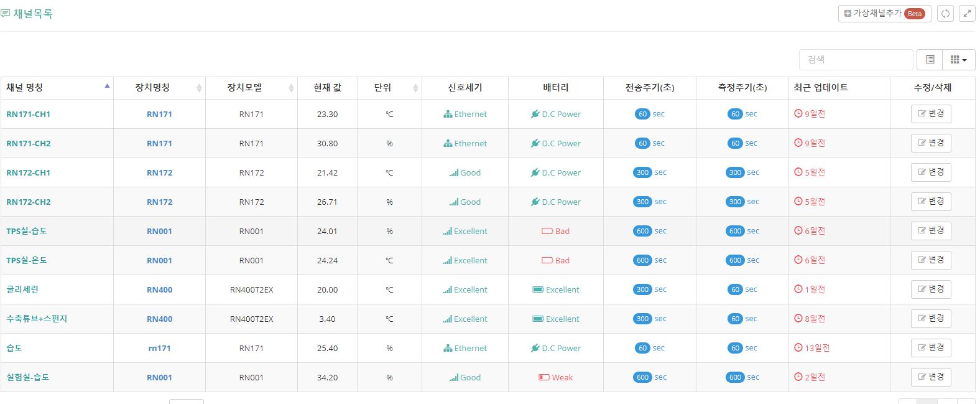Click value 34.20 in 실험실-습도 row

[327, 377]
